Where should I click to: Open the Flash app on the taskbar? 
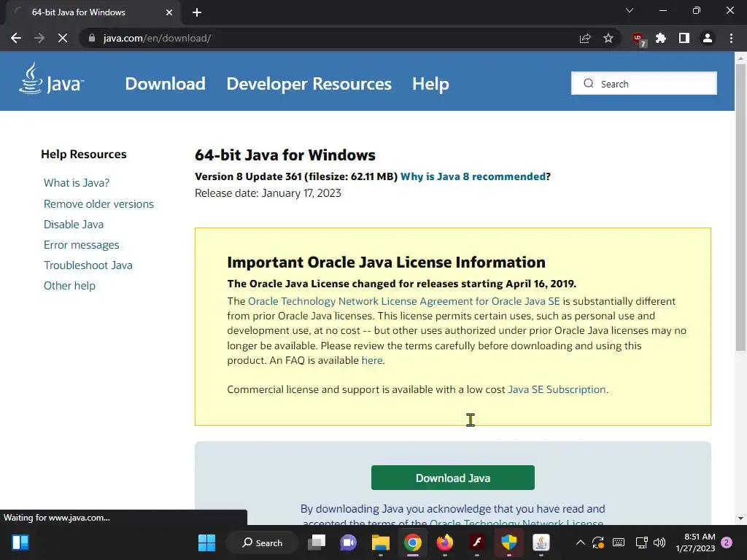pyautogui.click(x=477, y=542)
